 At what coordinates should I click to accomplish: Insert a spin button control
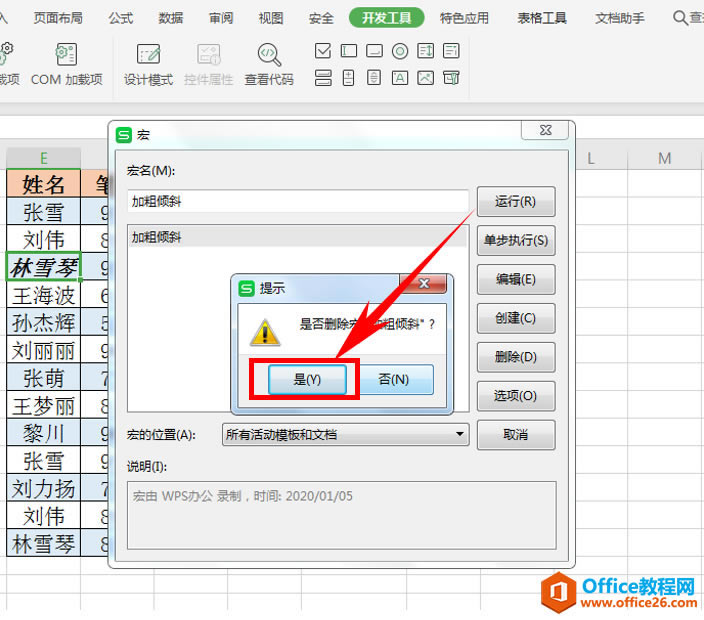point(349,78)
